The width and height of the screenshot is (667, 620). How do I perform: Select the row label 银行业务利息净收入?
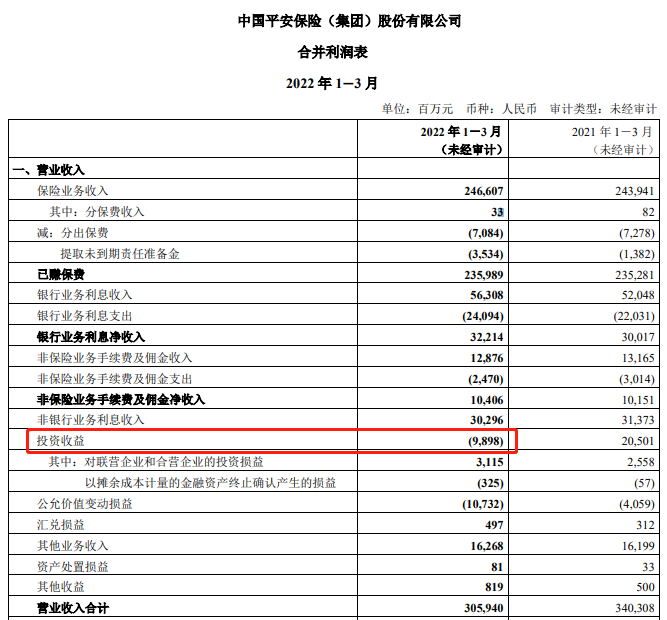91,337
